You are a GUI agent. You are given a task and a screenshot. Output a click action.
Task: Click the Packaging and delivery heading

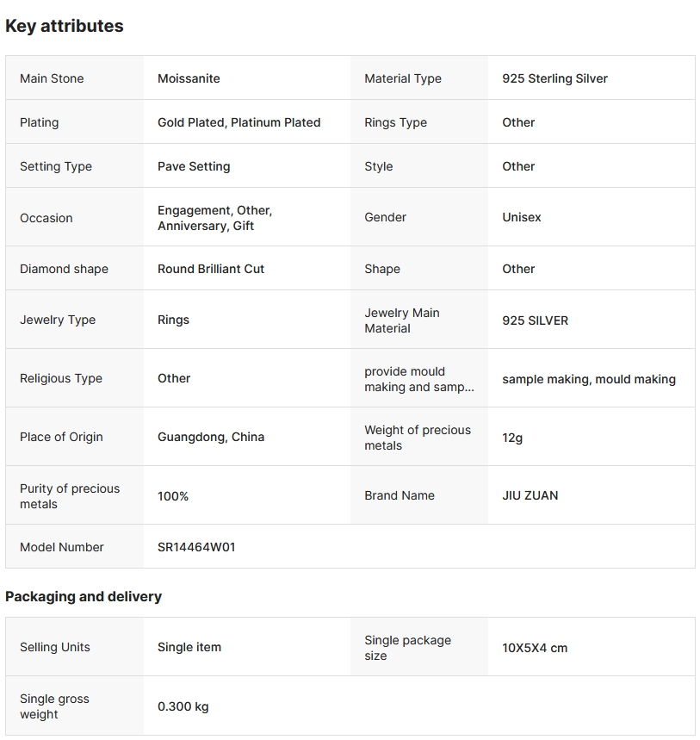click(84, 596)
